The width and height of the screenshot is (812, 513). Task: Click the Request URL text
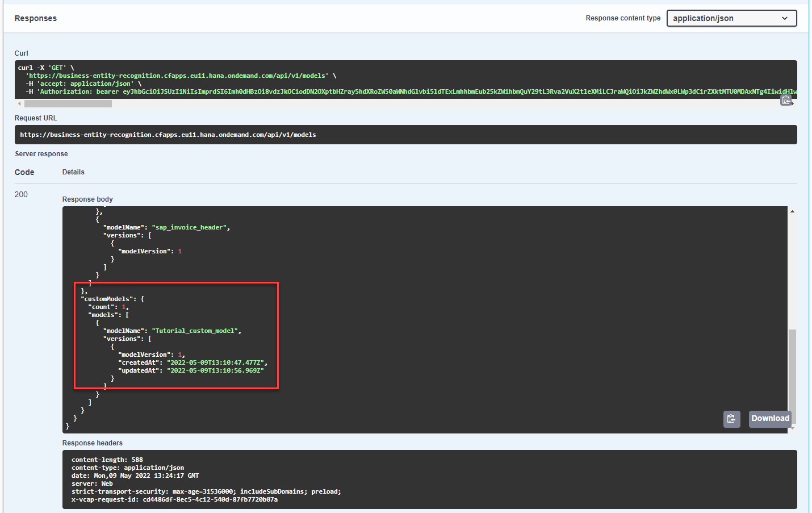[168, 135]
